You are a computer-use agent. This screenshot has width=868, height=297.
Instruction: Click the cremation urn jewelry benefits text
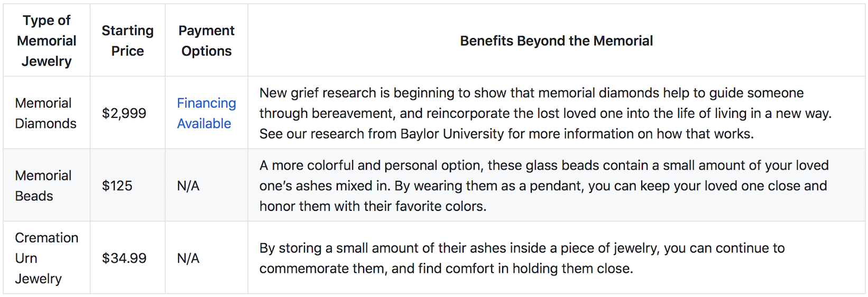pos(522,258)
